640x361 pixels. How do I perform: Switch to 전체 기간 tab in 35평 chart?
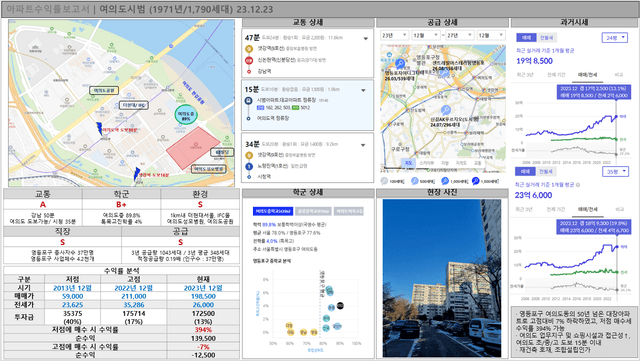(x=556, y=209)
